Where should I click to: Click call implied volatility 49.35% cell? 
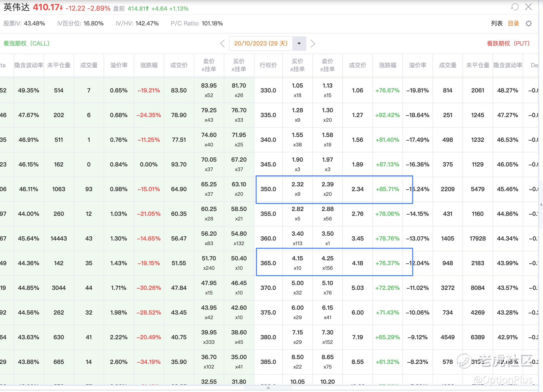click(29, 90)
